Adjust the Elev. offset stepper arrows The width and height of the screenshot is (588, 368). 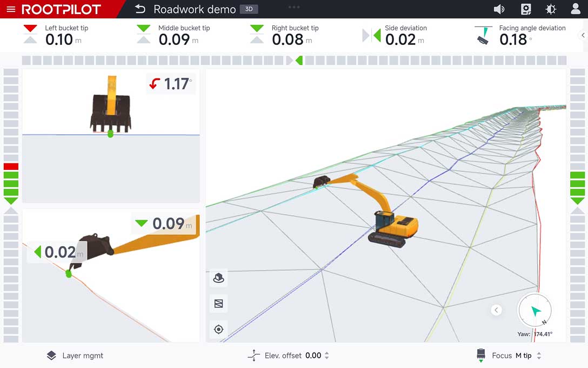click(x=326, y=356)
